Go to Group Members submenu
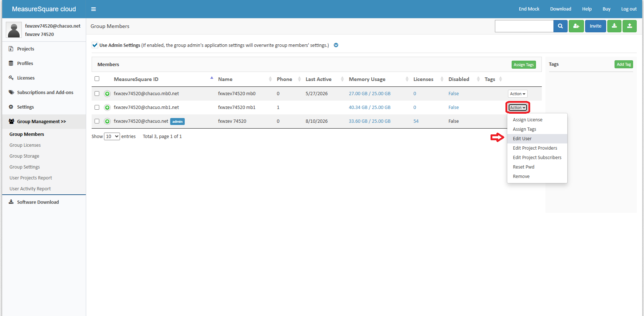The width and height of the screenshot is (644, 316). [x=27, y=134]
